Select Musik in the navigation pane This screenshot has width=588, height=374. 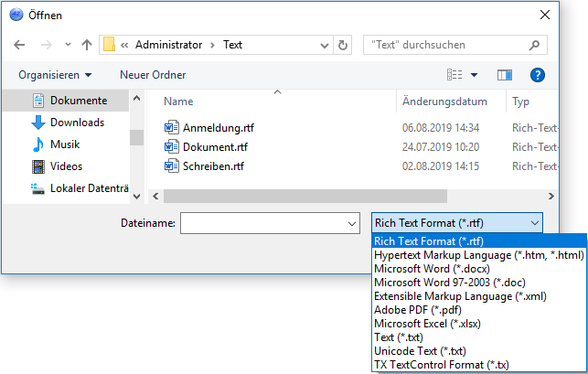pos(65,144)
